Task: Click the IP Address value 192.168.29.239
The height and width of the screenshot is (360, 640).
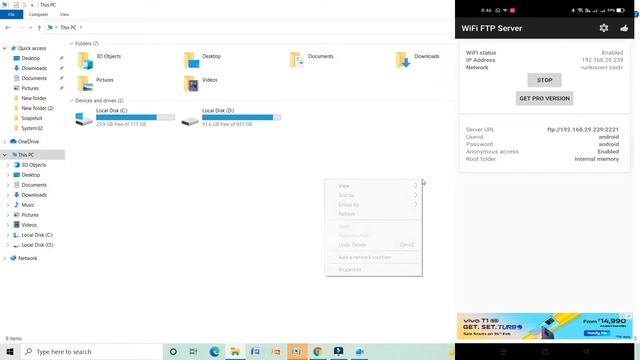Action: [x=602, y=60]
